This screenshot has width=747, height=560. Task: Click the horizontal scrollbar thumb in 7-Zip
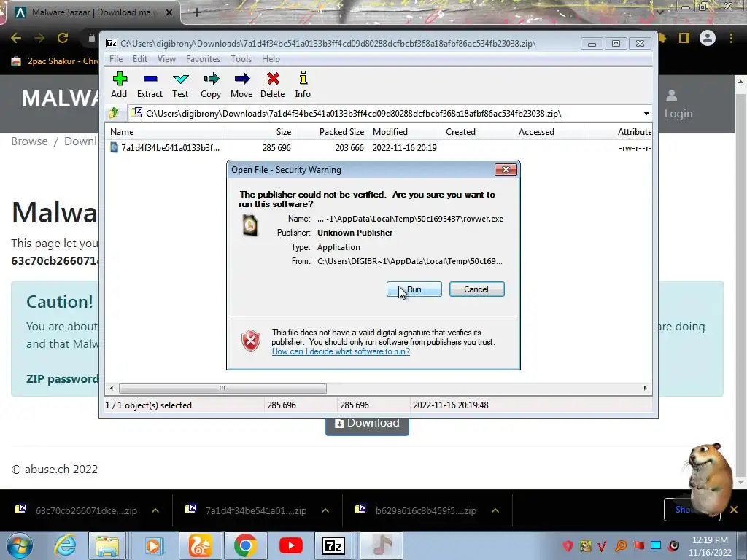click(x=222, y=388)
